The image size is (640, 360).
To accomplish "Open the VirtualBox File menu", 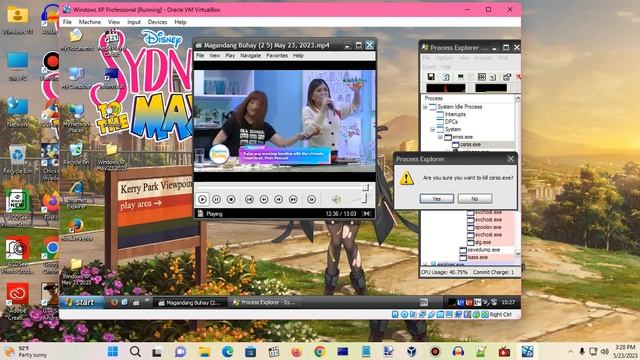I will click(67, 22).
